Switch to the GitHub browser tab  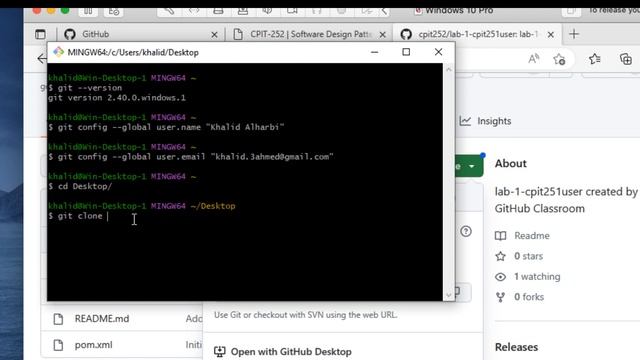[x=141, y=34]
